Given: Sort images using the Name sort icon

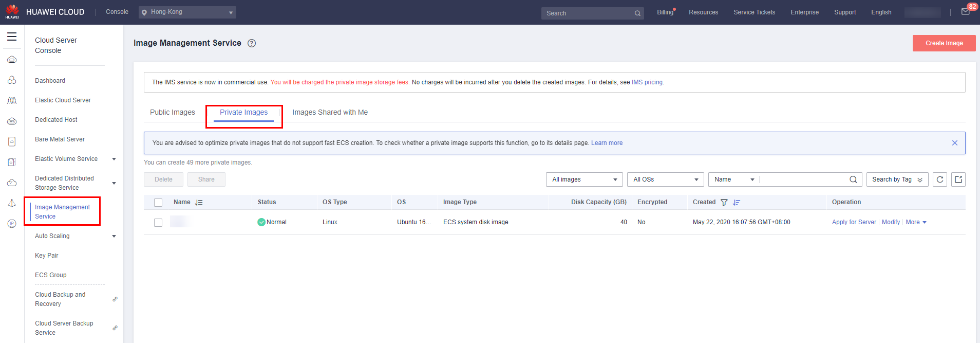Looking at the screenshot, I should [199, 203].
